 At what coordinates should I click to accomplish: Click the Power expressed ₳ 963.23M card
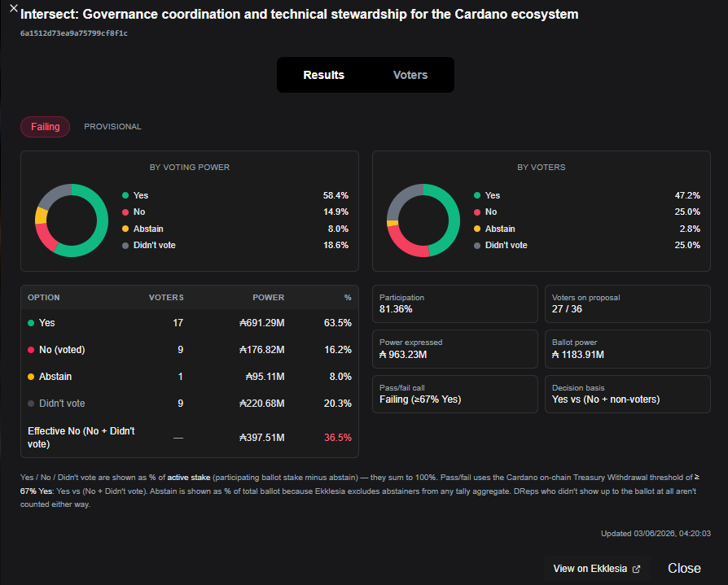pyautogui.click(x=455, y=349)
